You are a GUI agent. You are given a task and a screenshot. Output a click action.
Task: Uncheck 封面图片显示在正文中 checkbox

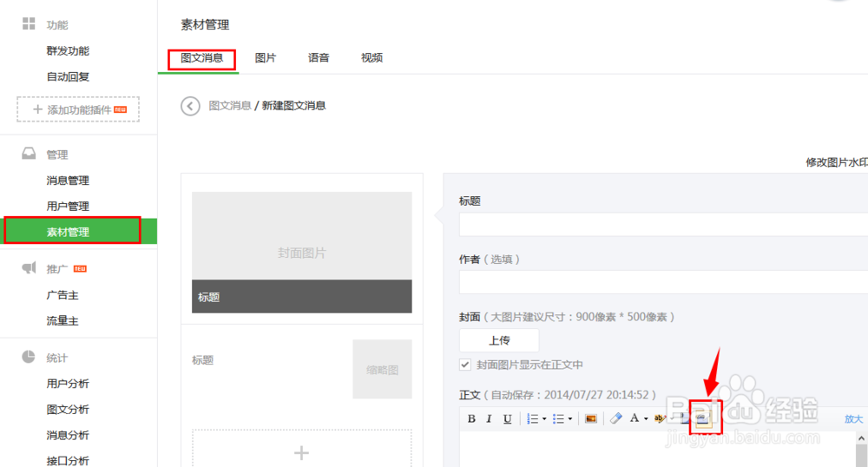(x=465, y=365)
